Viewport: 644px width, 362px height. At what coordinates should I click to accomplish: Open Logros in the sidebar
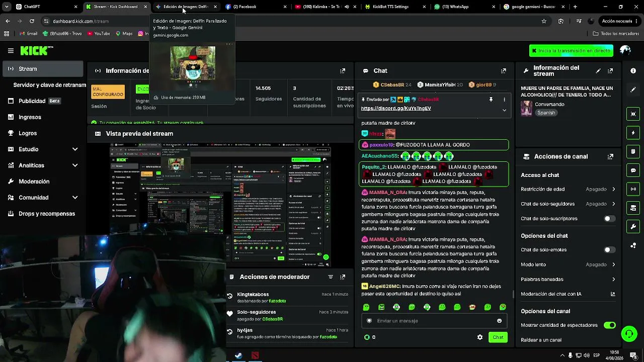[x=43, y=133]
